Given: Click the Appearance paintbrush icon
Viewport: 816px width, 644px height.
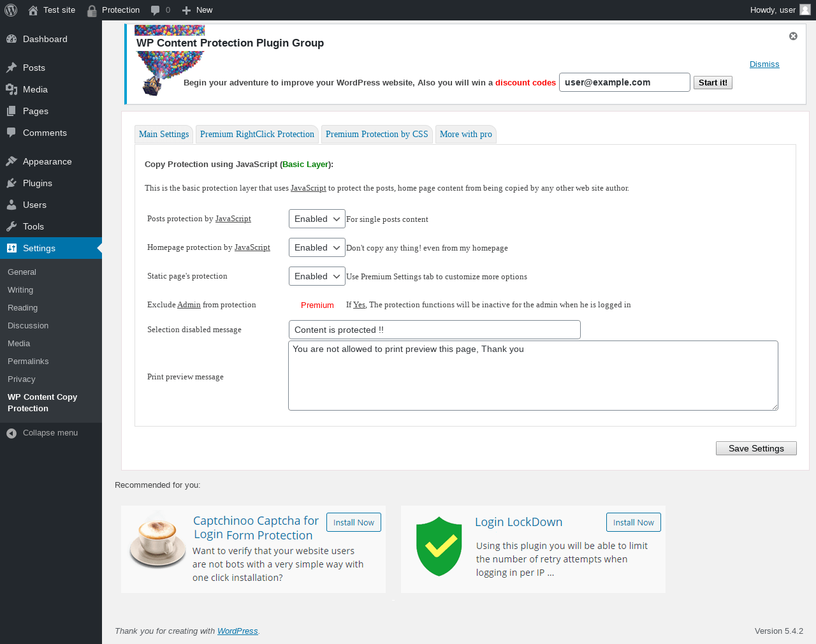Looking at the screenshot, I should tap(11, 161).
